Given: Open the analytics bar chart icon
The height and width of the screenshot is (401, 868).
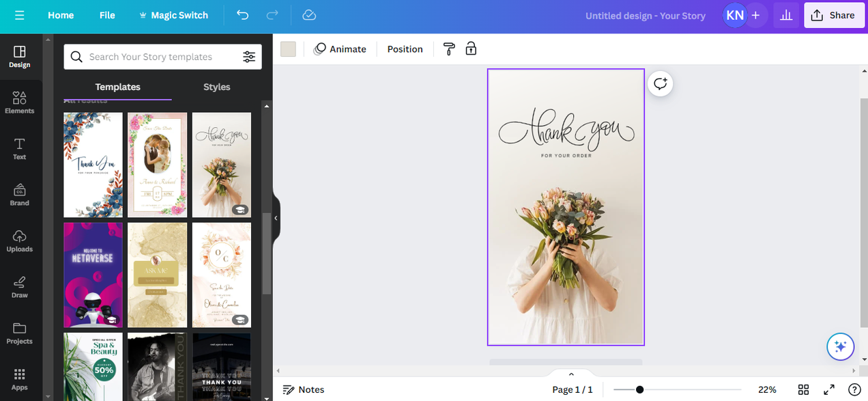Looking at the screenshot, I should 786,15.
